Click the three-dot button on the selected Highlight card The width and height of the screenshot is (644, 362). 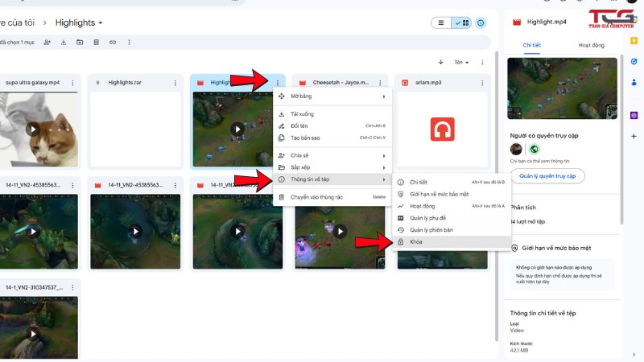point(278,83)
